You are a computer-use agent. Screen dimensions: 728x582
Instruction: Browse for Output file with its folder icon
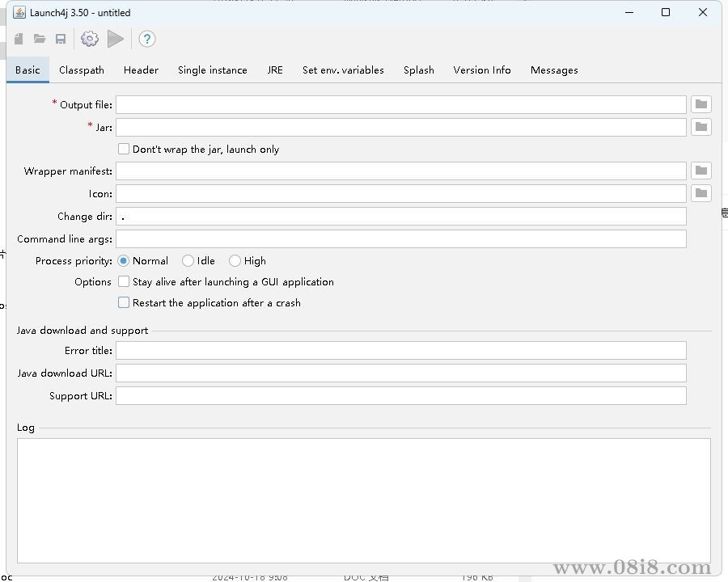click(701, 104)
